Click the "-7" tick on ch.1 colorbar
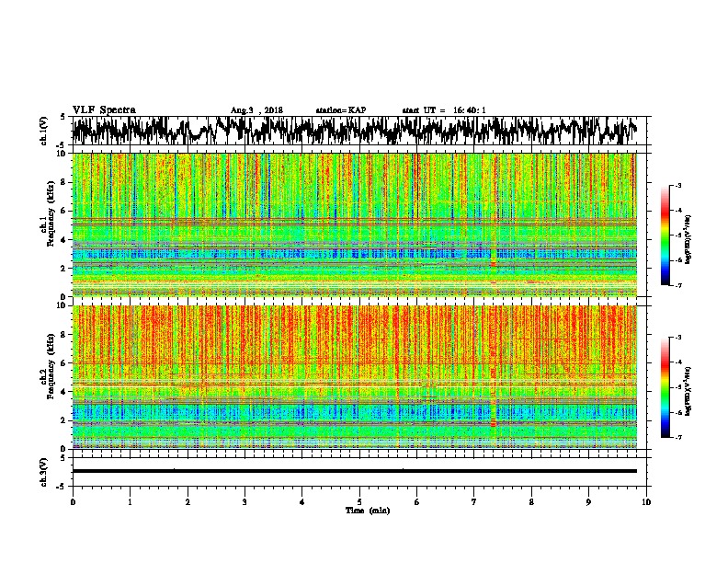Viewport: 728px width, 563px height. pyautogui.click(x=677, y=285)
